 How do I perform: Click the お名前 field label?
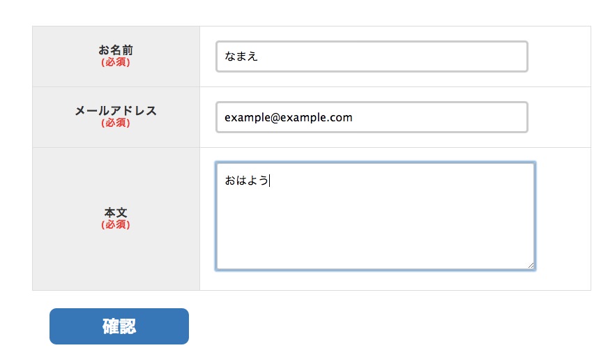click(116, 50)
